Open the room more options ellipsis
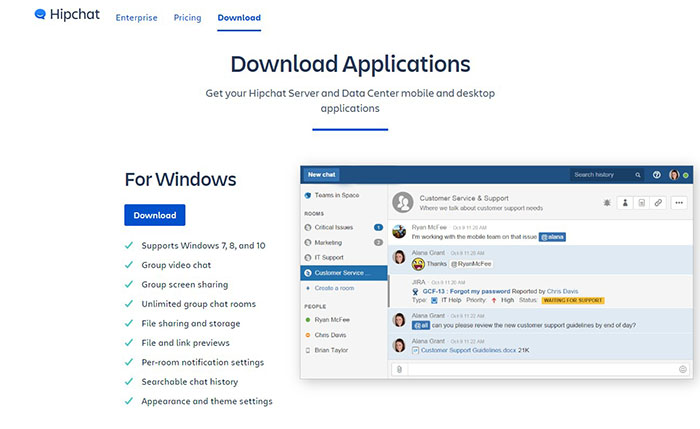This screenshot has height=429, width=700. [680, 202]
